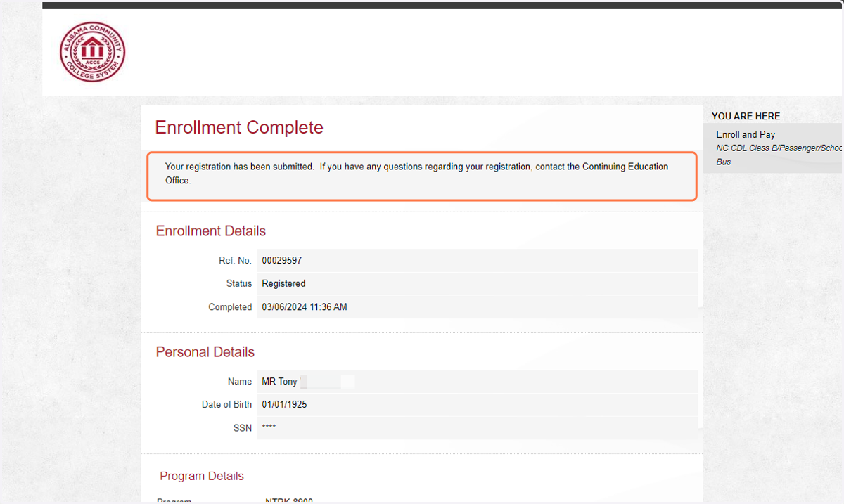844x504 pixels.
Task: Click the masked SSN value
Action: (x=269, y=428)
